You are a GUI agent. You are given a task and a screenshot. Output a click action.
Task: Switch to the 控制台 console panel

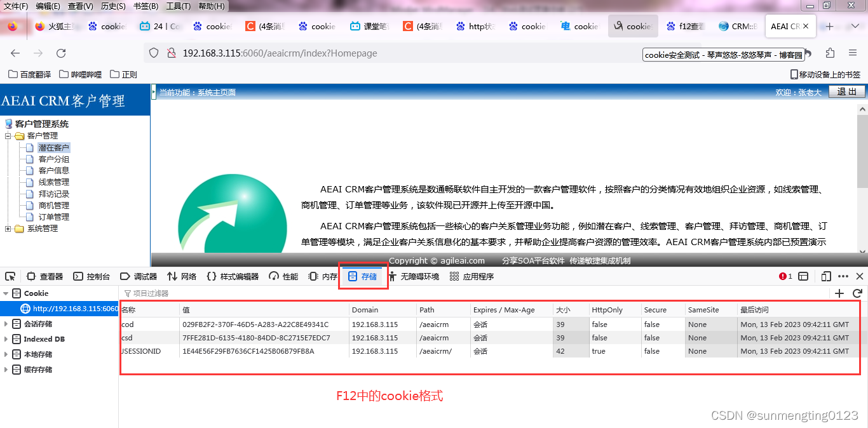pos(93,276)
